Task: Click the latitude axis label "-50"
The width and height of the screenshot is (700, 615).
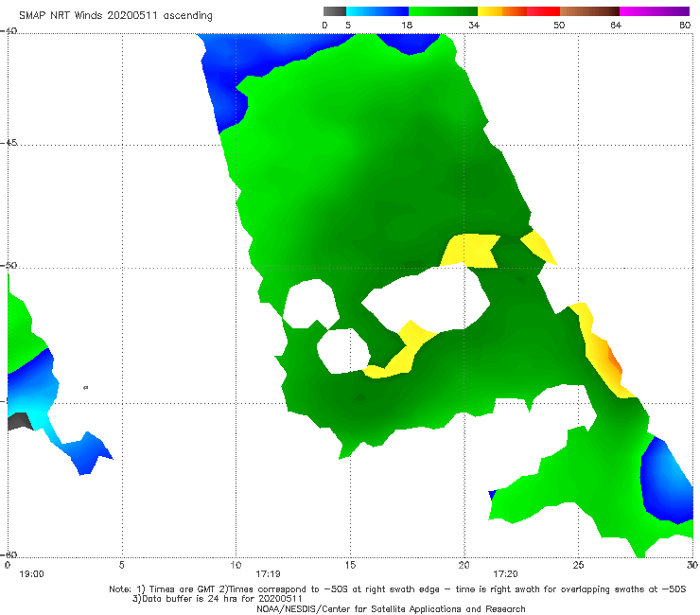Action: (9, 266)
